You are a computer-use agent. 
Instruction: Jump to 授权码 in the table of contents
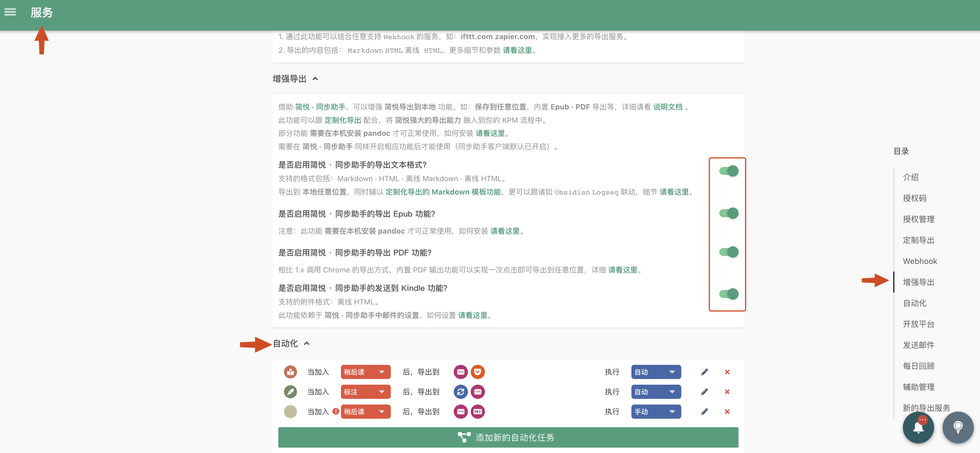915,198
